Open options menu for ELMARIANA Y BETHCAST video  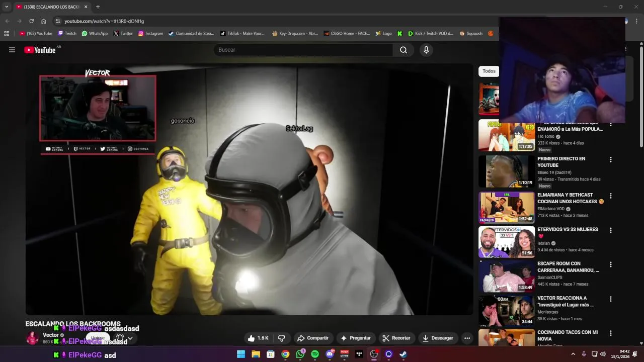pos(611,196)
